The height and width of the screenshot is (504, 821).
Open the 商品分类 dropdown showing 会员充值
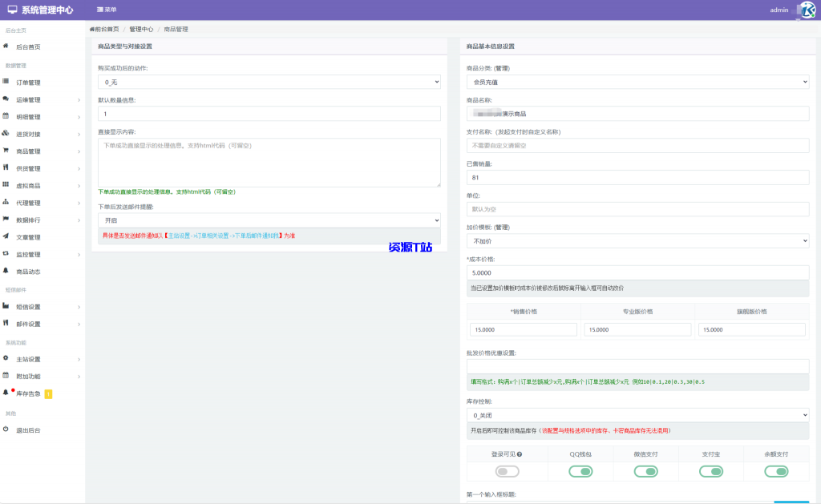[x=637, y=82]
